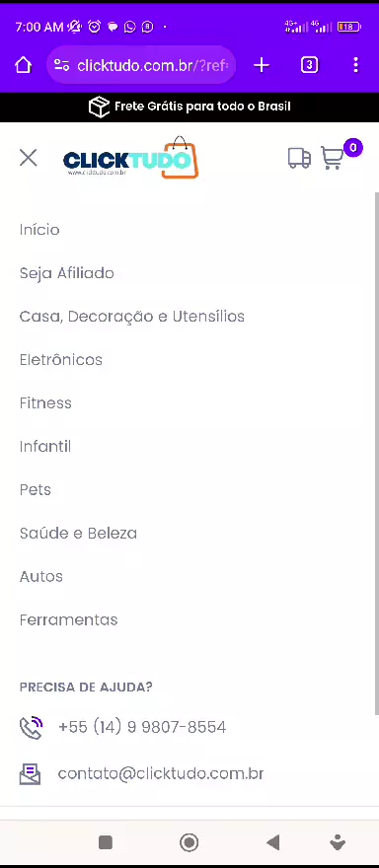The height and width of the screenshot is (868, 379).
Task: Tap the URL address bar
Action: [x=141, y=65]
